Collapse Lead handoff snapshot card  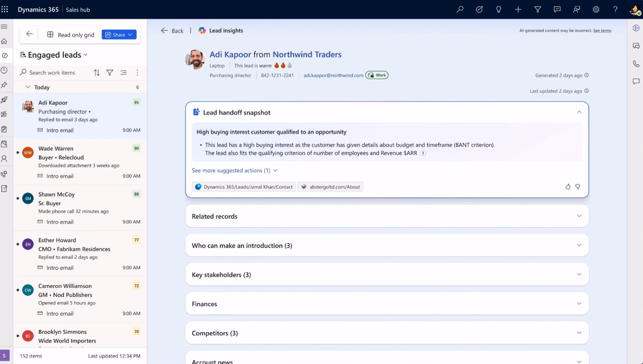[579, 112]
